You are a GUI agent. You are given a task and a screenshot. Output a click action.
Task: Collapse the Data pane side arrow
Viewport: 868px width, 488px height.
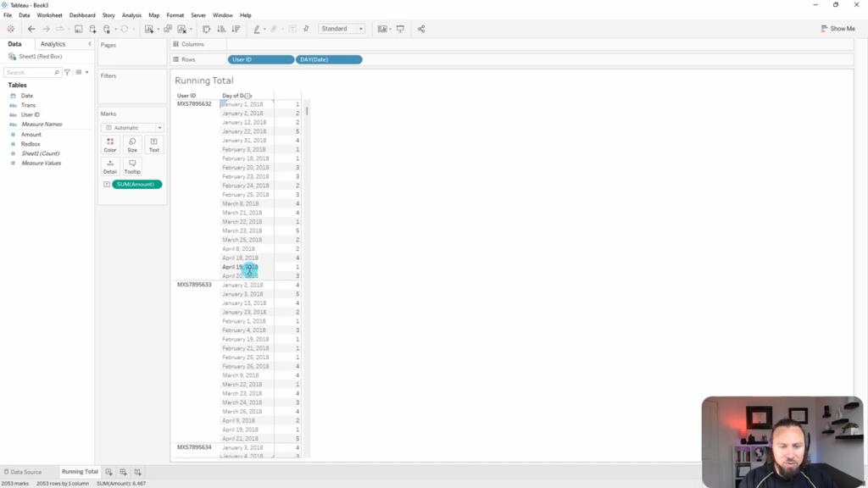[90, 44]
